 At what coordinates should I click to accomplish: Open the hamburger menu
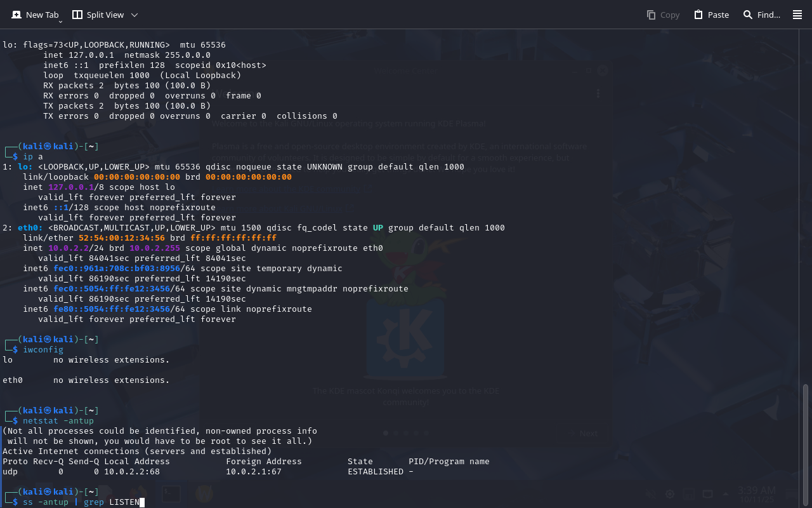(797, 15)
